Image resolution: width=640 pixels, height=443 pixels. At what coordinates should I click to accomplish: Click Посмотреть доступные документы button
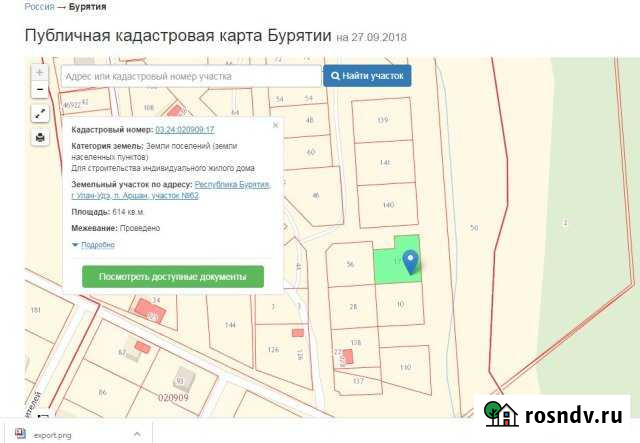coord(173,277)
